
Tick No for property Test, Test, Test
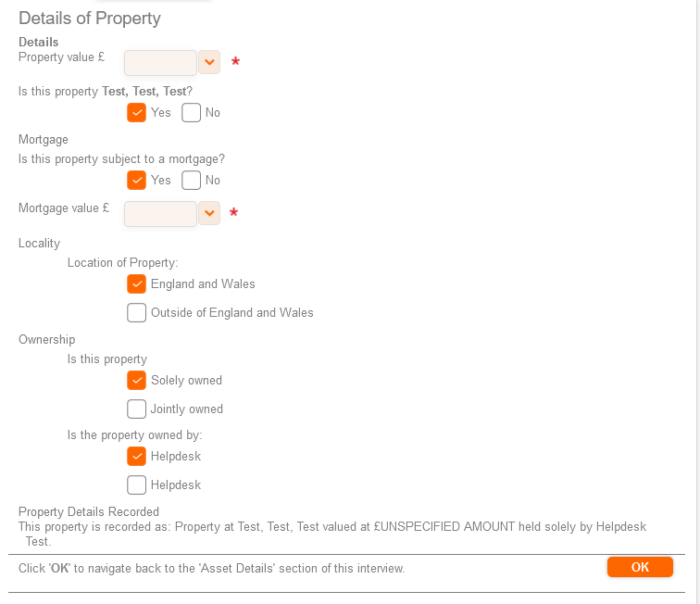pyautogui.click(x=192, y=113)
